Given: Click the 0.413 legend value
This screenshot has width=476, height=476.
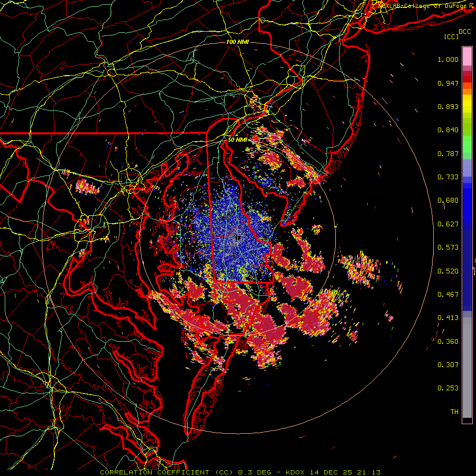Looking at the screenshot, I should point(448,318).
